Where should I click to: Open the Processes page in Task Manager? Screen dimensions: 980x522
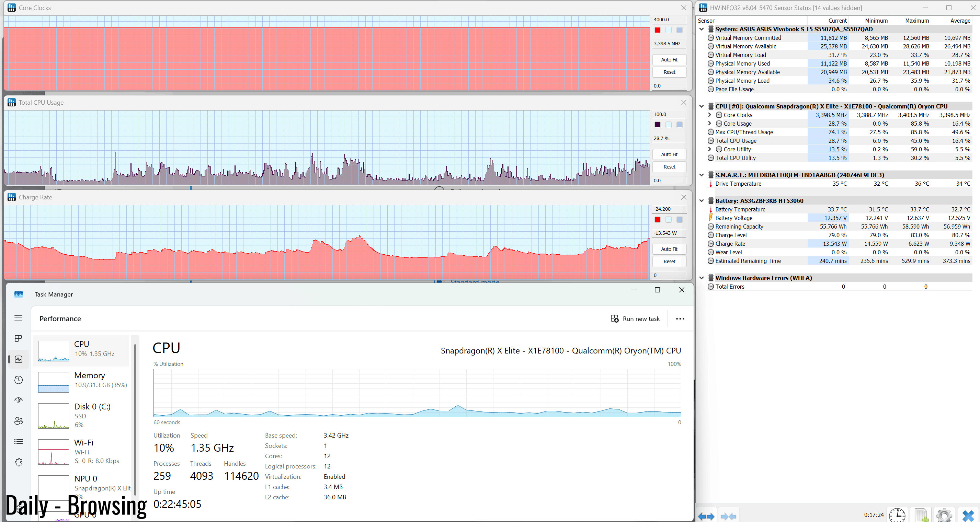pos(18,338)
